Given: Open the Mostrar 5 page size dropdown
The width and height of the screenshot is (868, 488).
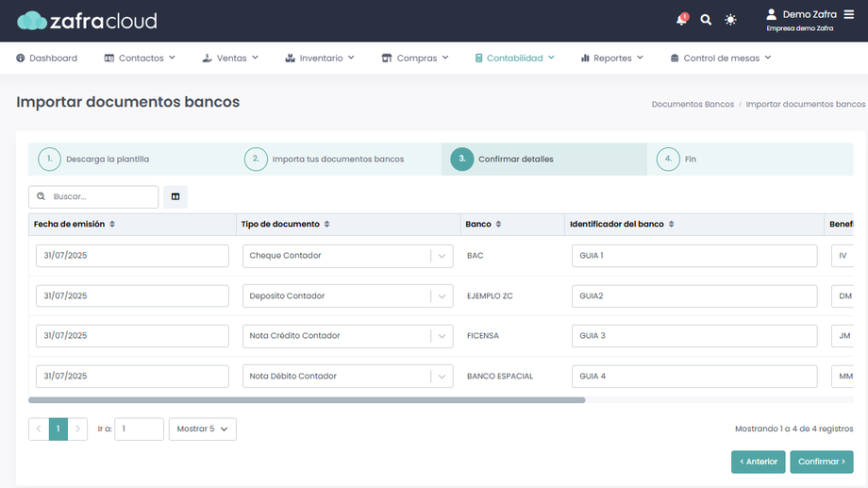Looking at the screenshot, I should (x=202, y=429).
